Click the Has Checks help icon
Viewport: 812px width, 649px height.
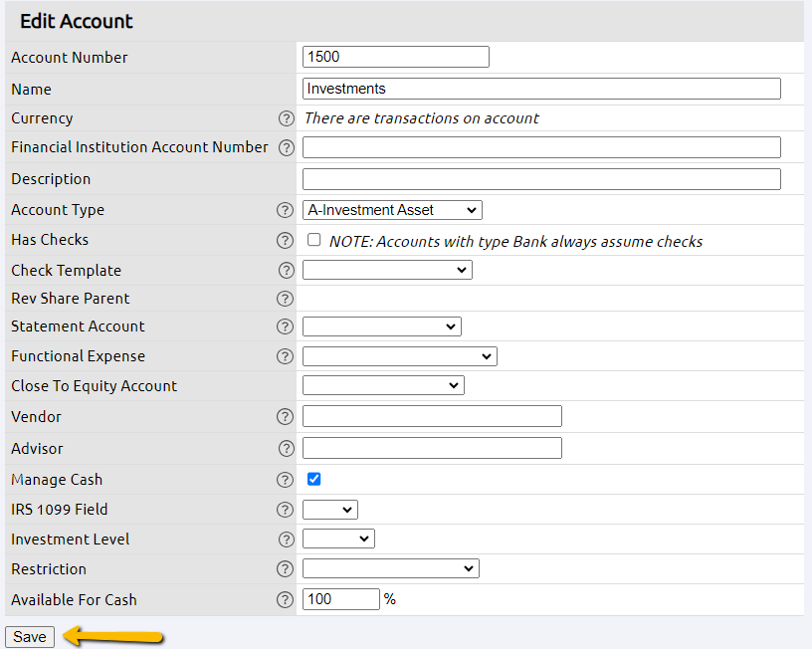pos(286,239)
